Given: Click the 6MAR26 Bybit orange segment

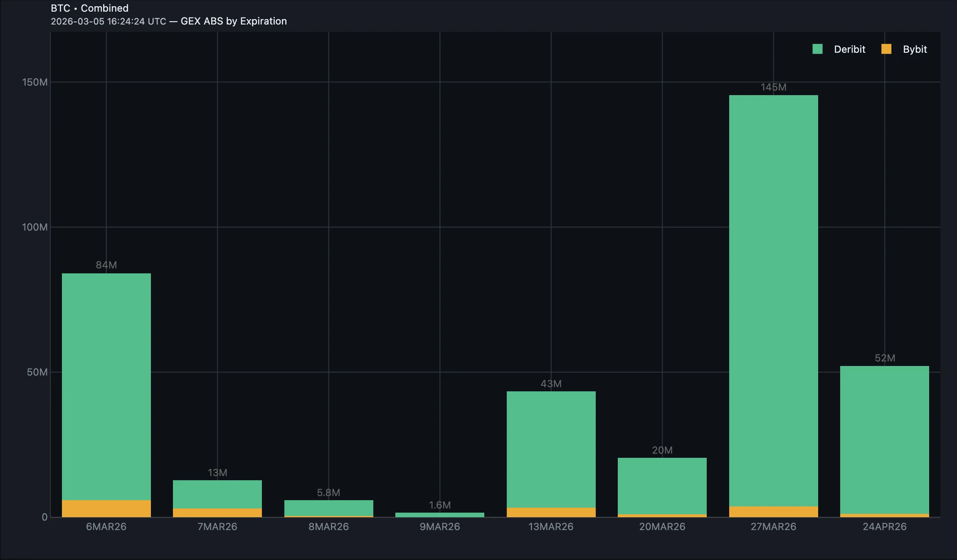Looking at the screenshot, I should click(x=106, y=508).
